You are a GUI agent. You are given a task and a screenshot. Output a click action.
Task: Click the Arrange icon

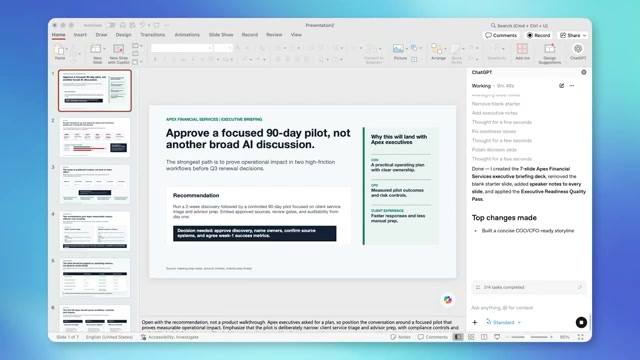436,49
